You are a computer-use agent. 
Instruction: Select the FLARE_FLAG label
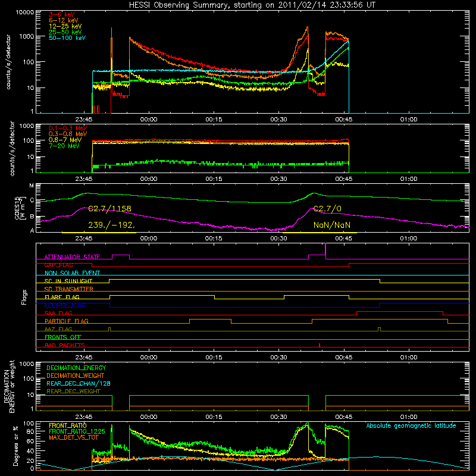(62, 297)
